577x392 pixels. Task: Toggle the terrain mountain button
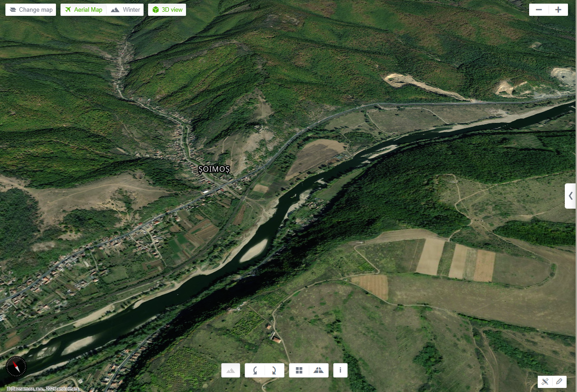click(231, 370)
